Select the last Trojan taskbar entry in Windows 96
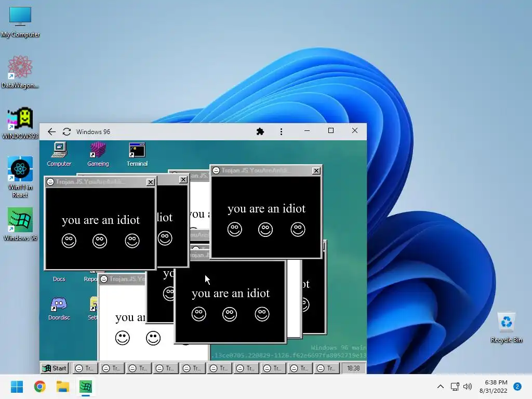Viewport: 532px width, 399px height. tap(327, 368)
